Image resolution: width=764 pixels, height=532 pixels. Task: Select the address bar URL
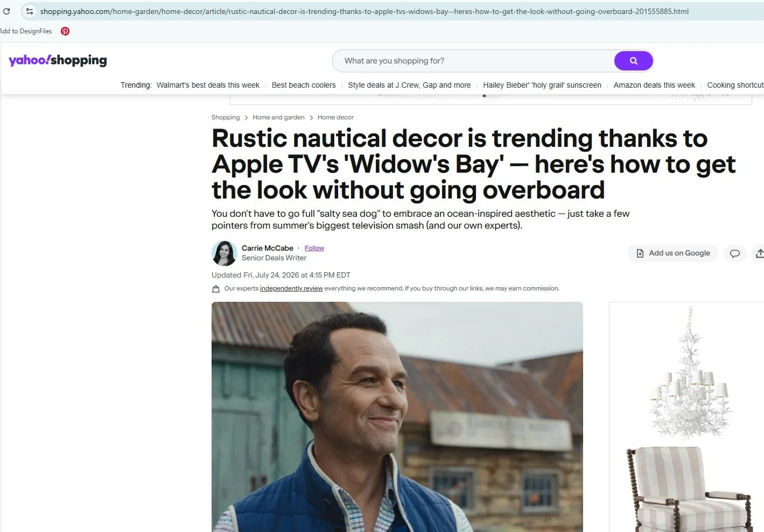pyautogui.click(x=365, y=11)
